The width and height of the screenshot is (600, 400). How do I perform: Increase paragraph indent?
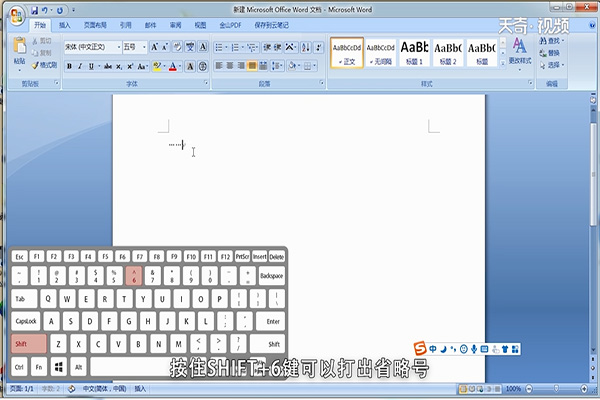(277, 47)
